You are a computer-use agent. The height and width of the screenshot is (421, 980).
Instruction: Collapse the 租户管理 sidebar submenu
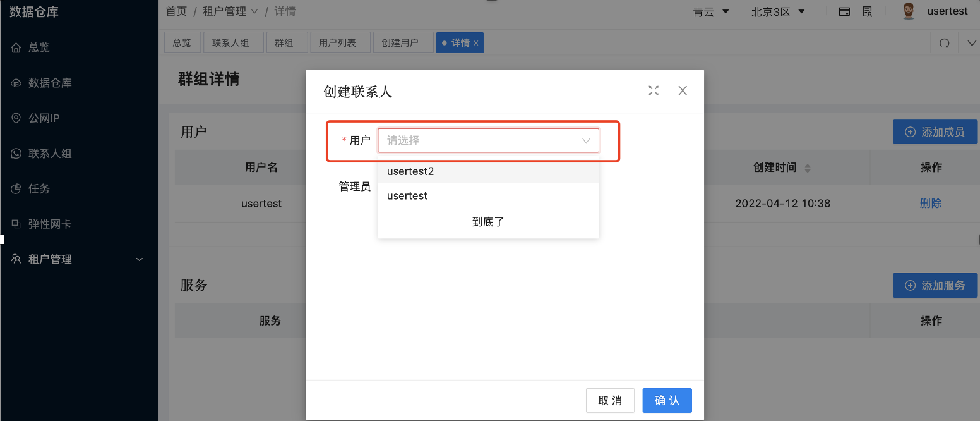139,259
